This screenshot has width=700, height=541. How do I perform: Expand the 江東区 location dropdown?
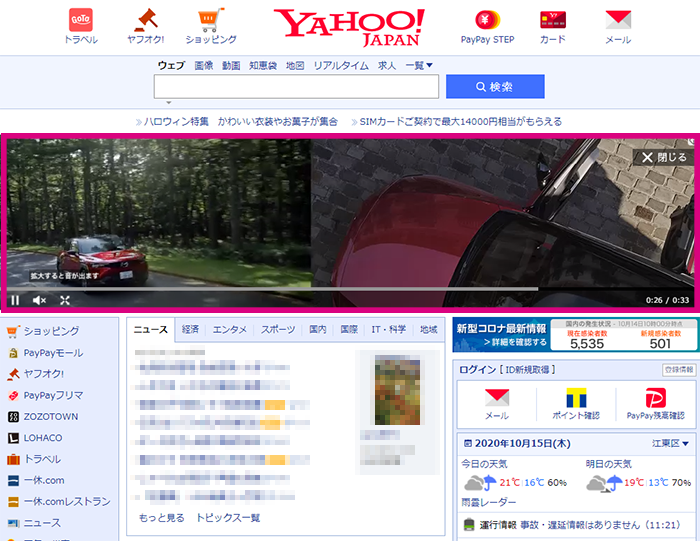(670, 443)
